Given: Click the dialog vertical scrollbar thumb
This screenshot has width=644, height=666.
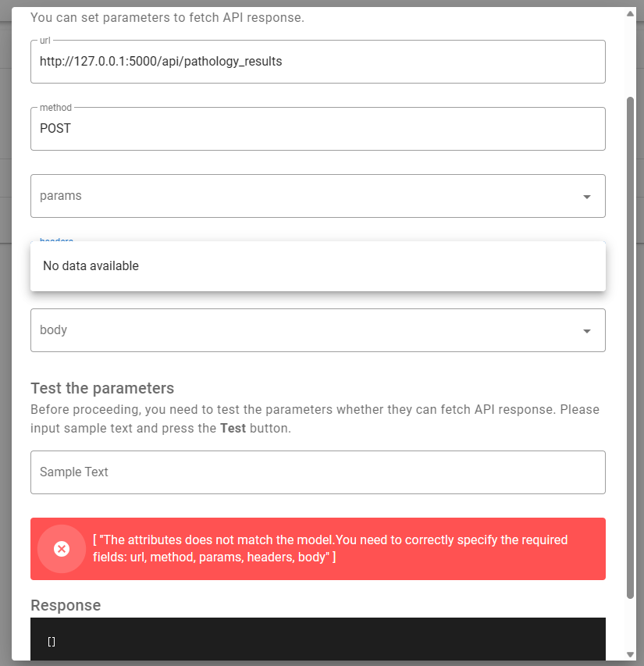Looking at the screenshot, I should pos(631,348).
